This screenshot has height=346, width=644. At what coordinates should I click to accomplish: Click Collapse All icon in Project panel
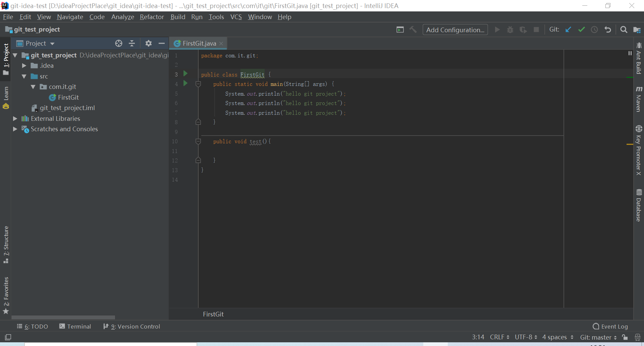(132, 43)
